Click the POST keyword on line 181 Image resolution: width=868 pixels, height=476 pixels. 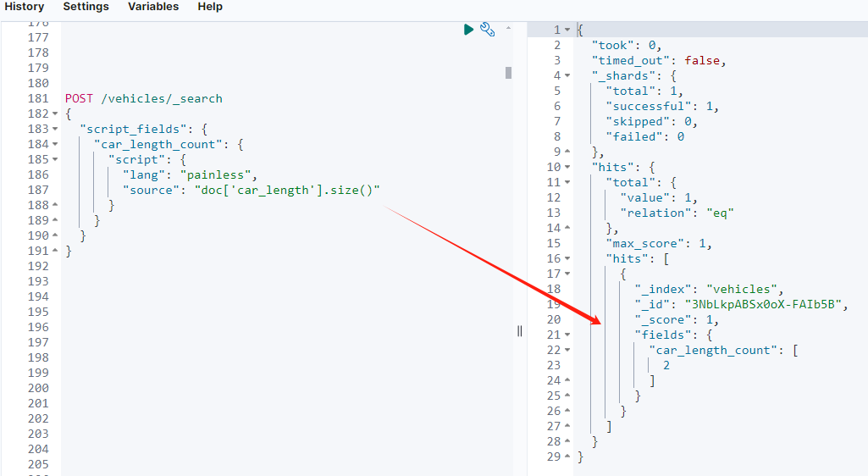[x=79, y=98]
